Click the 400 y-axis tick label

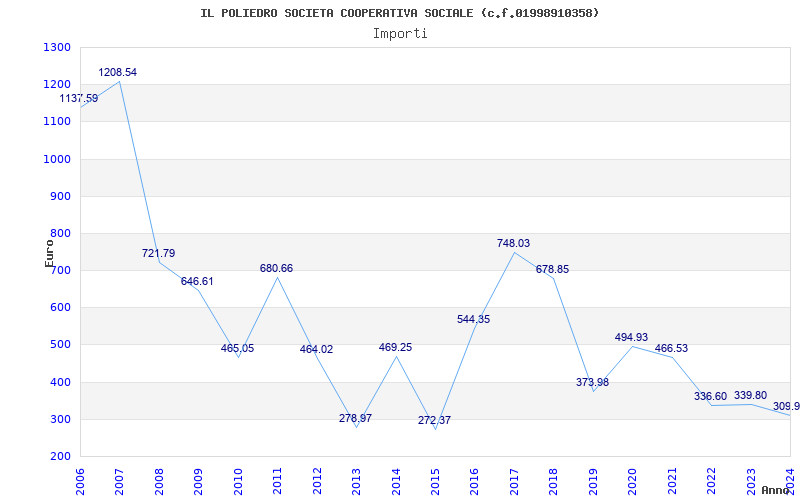(59, 383)
